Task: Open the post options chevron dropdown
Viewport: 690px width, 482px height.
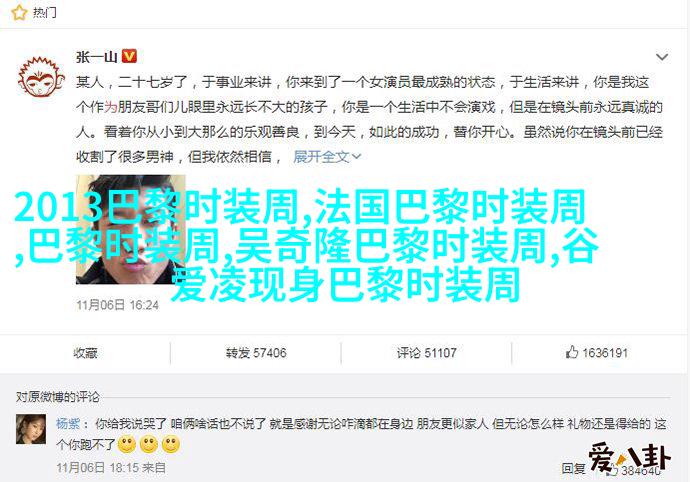Action: pyautogui.click(x=662, y=57)
